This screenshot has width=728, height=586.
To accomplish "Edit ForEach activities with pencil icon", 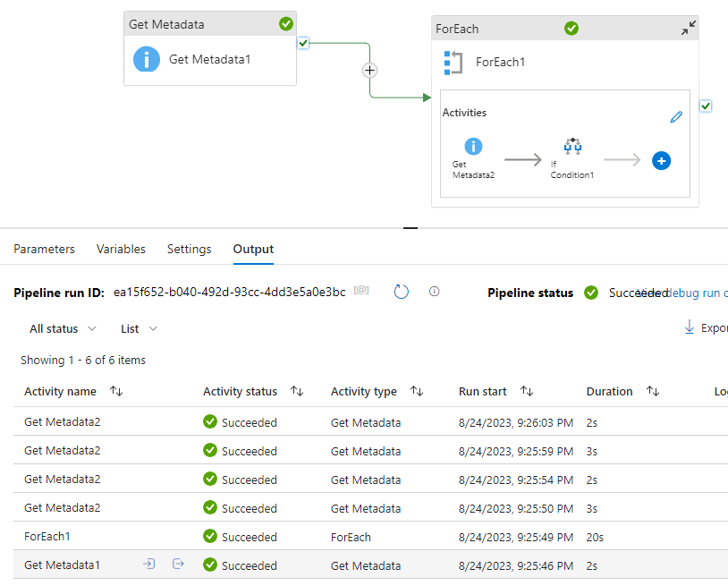I will (676, 117).
